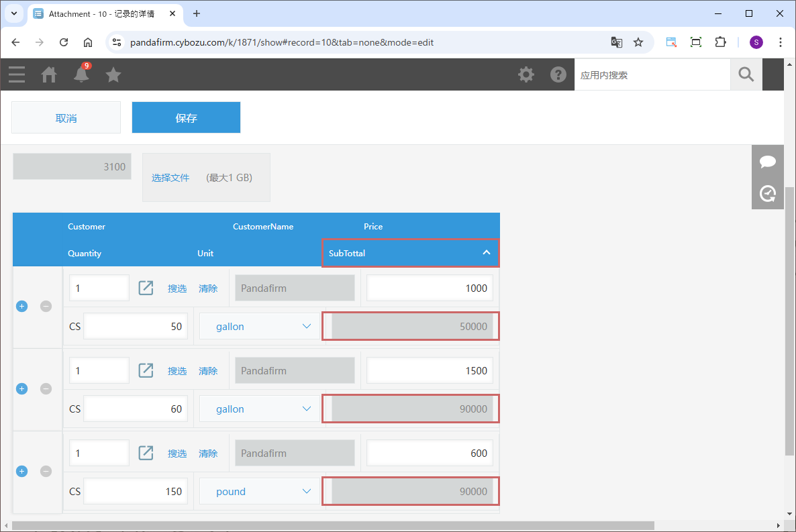
Task: Open the notifications bell
Action: click(81, 74)
